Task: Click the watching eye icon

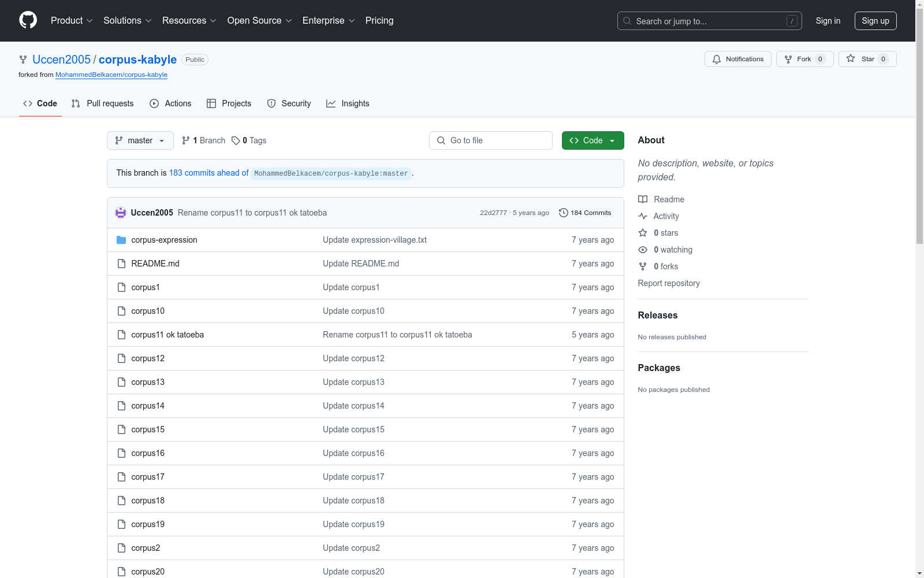Action: (x=643, y=250)
